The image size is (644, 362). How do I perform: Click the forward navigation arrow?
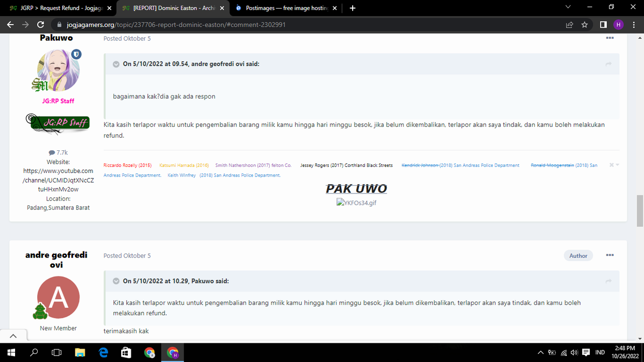[25, 24]
